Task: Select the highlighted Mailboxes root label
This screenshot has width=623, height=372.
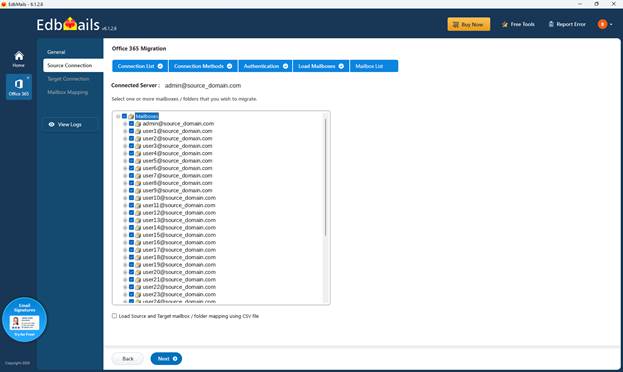Action: click(147, 116)
